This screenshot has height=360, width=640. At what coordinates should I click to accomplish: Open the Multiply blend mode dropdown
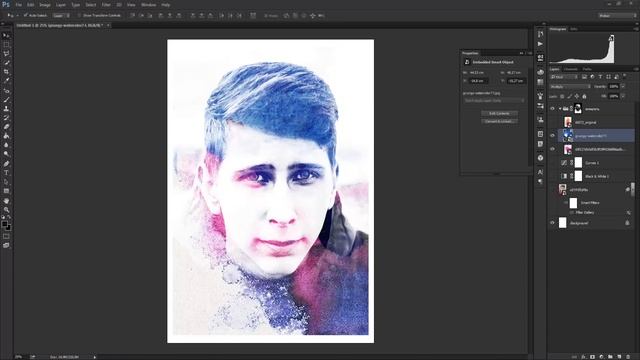(x=570, y=87)
